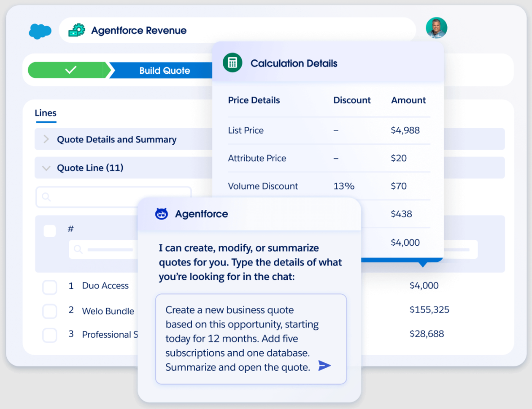Tick the select-all checkbox in the header
532x409 pixels.
(50, 231)
